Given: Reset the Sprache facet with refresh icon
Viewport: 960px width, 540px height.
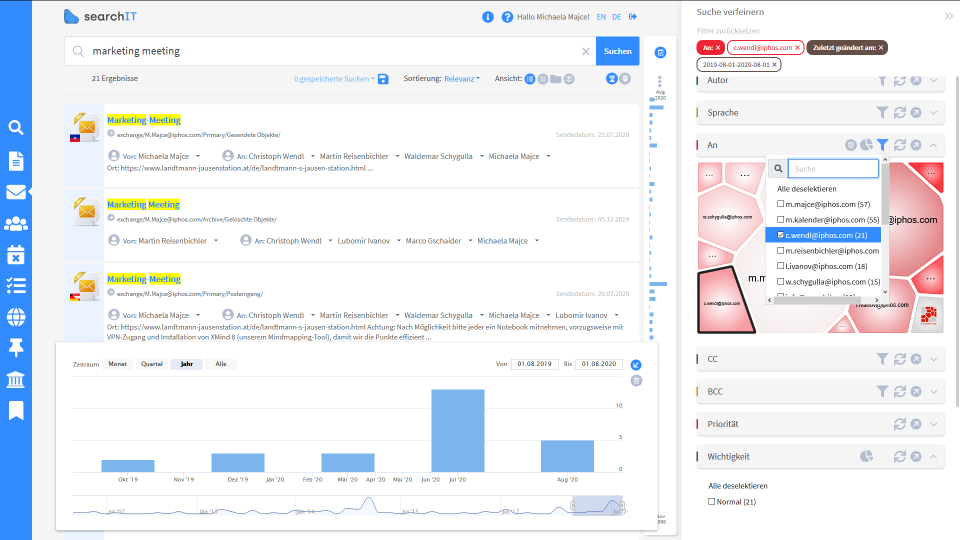Looking at the screenshot, I should coord(899,113).
